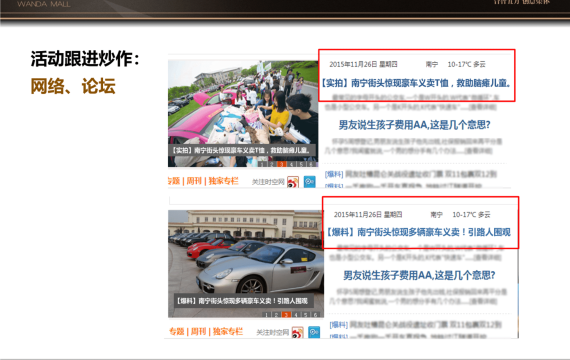Viewport: 570px width, 360px height.
Task: Select slide 2 in Porsche carousel pager
Action: point(276,315)
